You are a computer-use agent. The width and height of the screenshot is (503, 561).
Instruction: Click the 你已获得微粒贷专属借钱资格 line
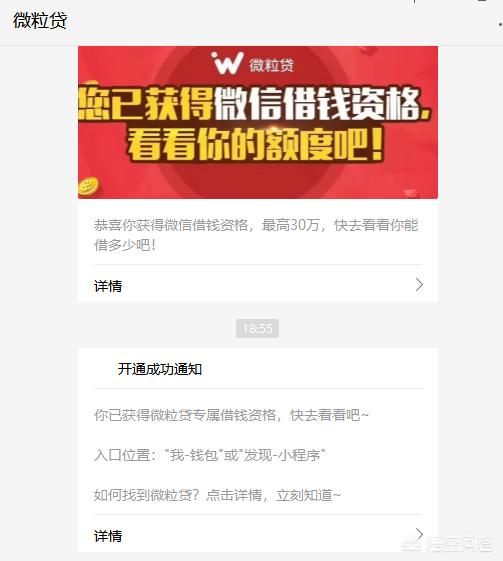pyautogui.click(x=231, y=415)
